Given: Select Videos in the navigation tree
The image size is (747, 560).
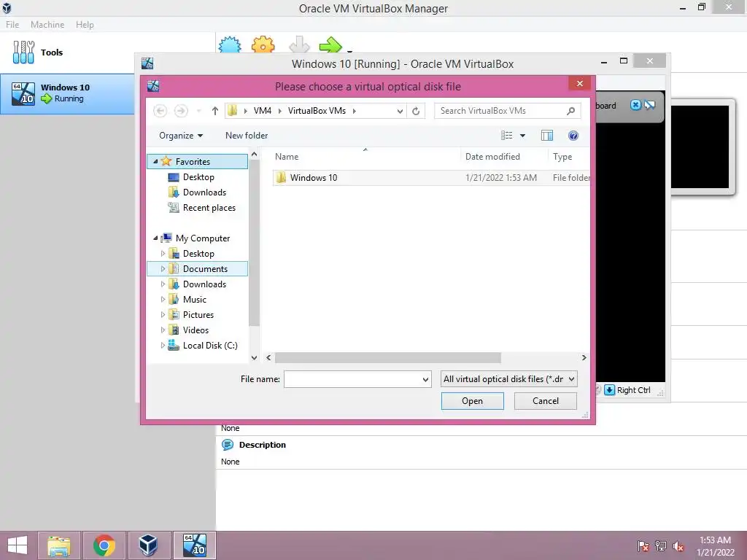Looking at the screenshot, I should coord(189,330).
